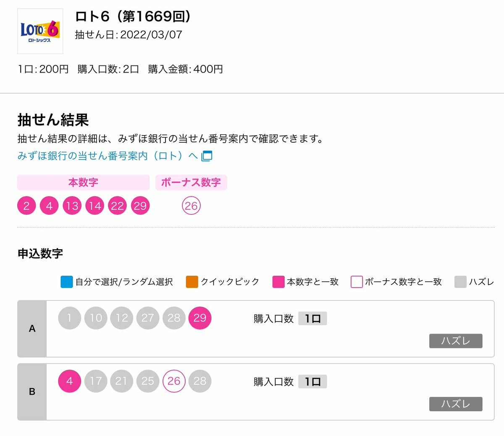Click gray ball 17 in row B
This screenshot has width=504, height=436.
coord(96,381)
